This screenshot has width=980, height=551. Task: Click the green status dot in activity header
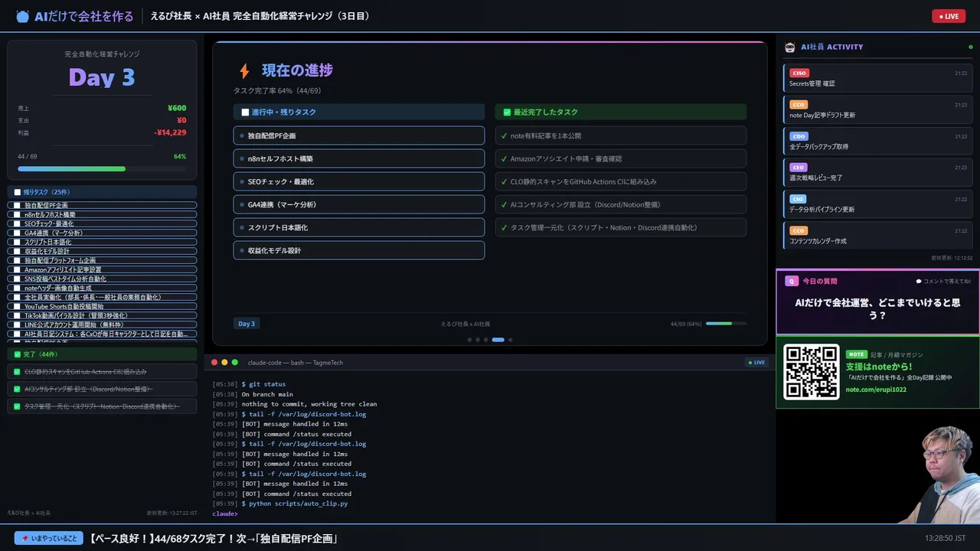971,47
